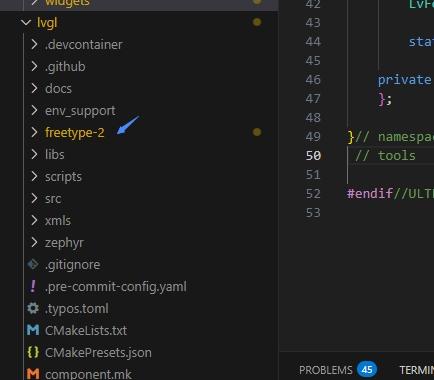The image size is (434, 380).
Task: Select the .devcontainer folder name
Action: (84, 44)
